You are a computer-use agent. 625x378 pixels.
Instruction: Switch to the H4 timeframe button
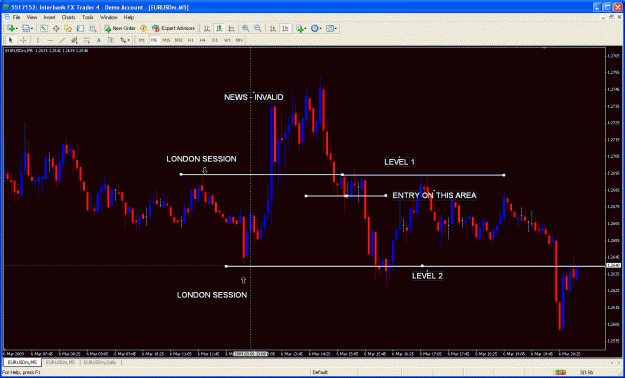[202, 40]
